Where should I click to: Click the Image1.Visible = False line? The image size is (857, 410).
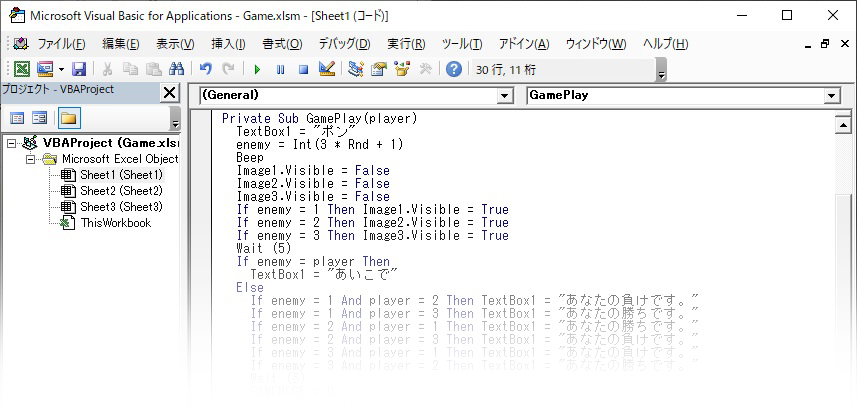313,171
